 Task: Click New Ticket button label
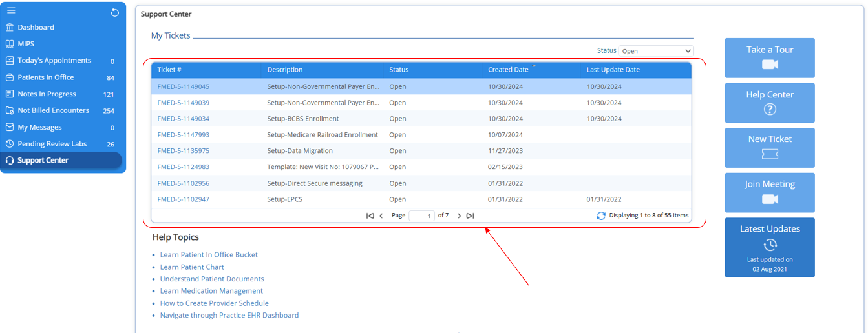pyautogui.click(x=770, y=139)
